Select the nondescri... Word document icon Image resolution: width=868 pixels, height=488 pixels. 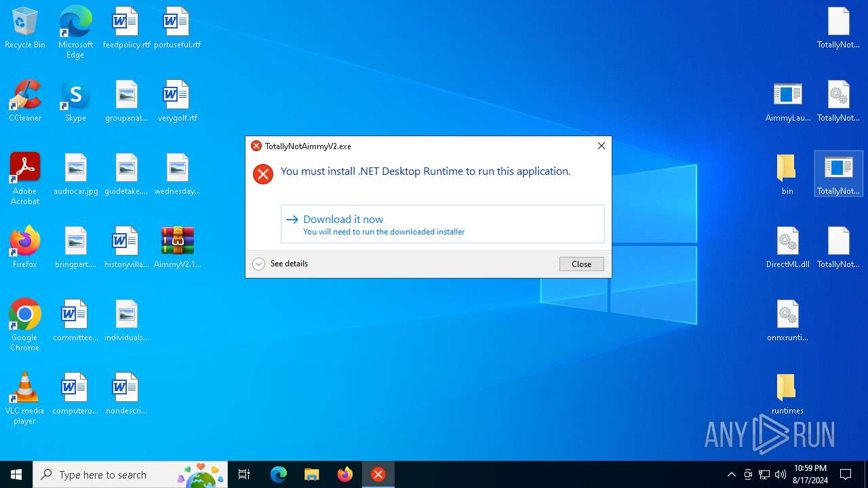click(x=126, y=394)
